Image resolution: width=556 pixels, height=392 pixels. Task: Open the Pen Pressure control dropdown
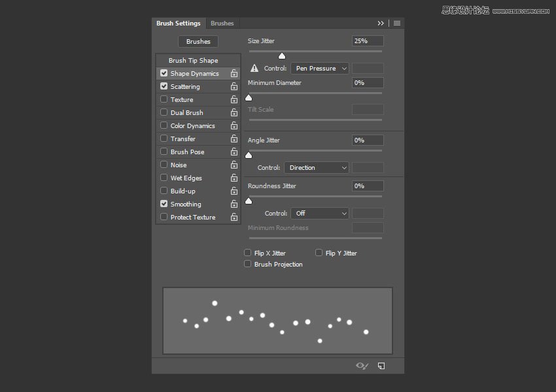319,69
